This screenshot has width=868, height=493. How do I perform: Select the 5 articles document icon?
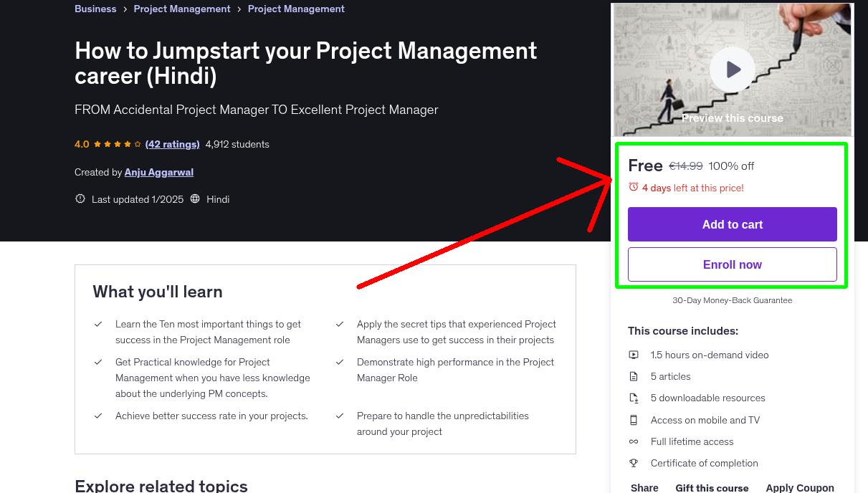[x=634, y=375]
